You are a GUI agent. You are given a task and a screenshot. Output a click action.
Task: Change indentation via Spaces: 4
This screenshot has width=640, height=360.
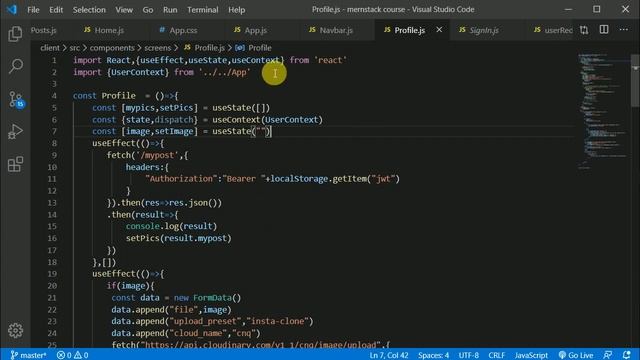tap(433, 355)
